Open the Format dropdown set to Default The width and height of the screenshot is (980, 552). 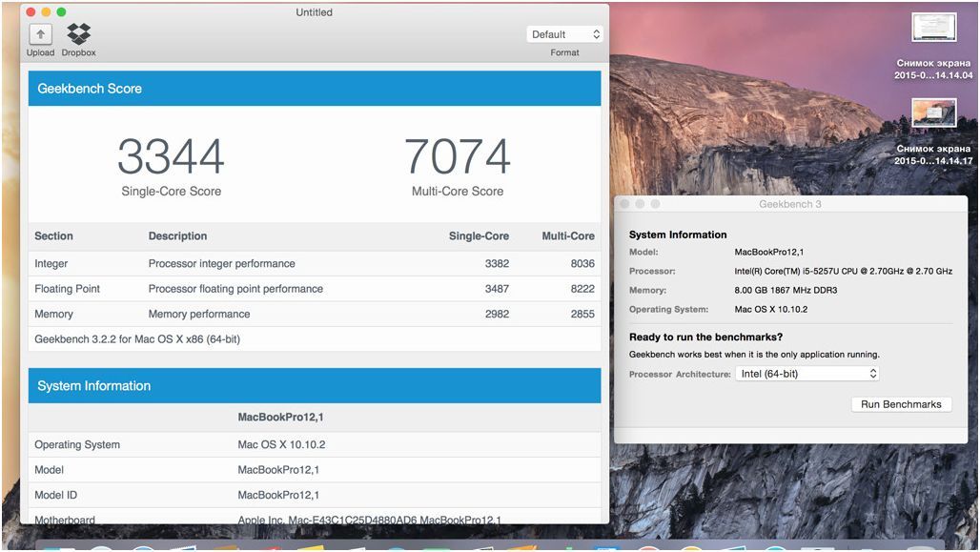pyautogui.click(x=564, y=34)
